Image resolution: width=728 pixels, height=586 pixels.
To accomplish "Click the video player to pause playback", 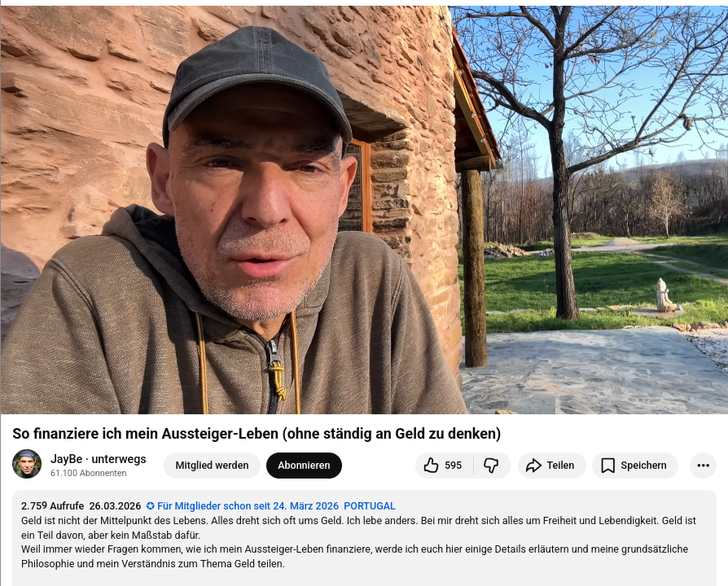I will (364, 210).
